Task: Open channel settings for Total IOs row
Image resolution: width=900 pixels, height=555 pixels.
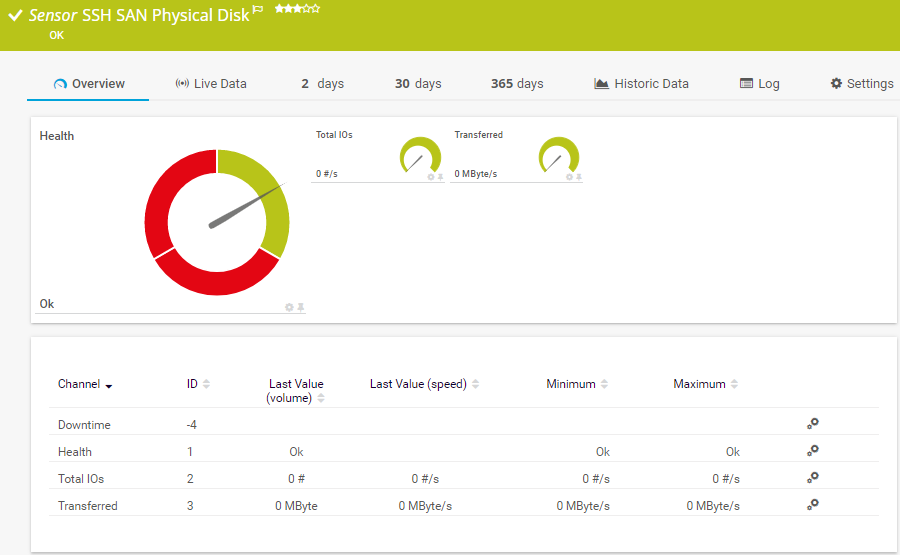Action: (x=813, y=478)
